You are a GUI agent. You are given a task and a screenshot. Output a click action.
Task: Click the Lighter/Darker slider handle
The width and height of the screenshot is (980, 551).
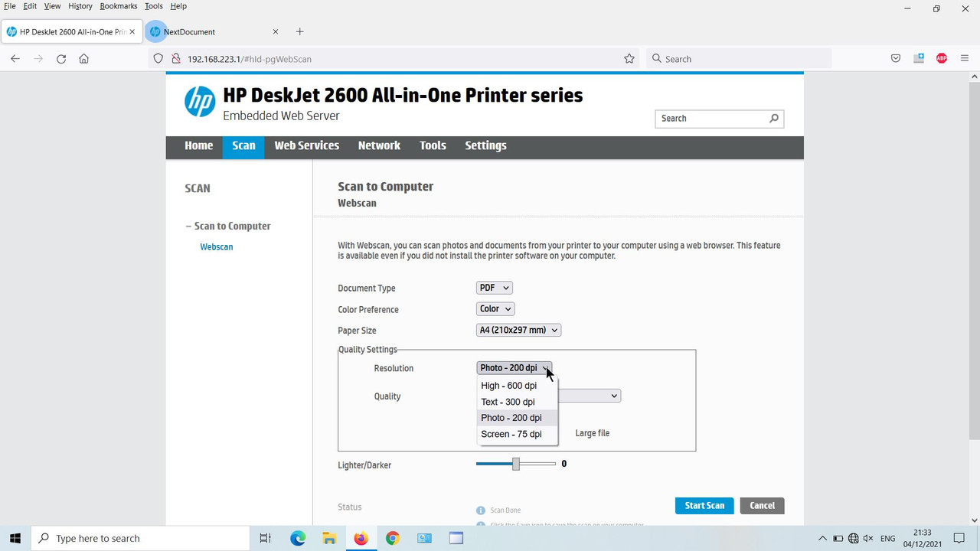[x=516, y=464]
